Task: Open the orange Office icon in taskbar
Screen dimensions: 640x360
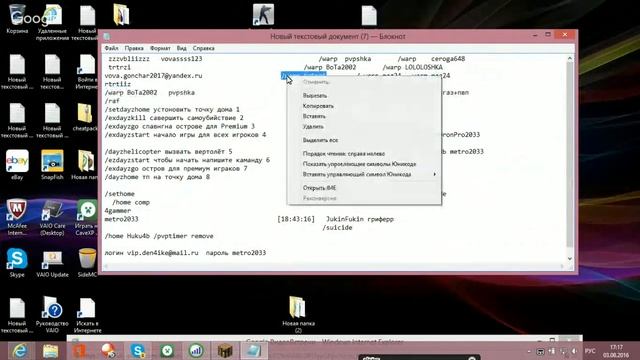Action: click(x=79, y=351)
